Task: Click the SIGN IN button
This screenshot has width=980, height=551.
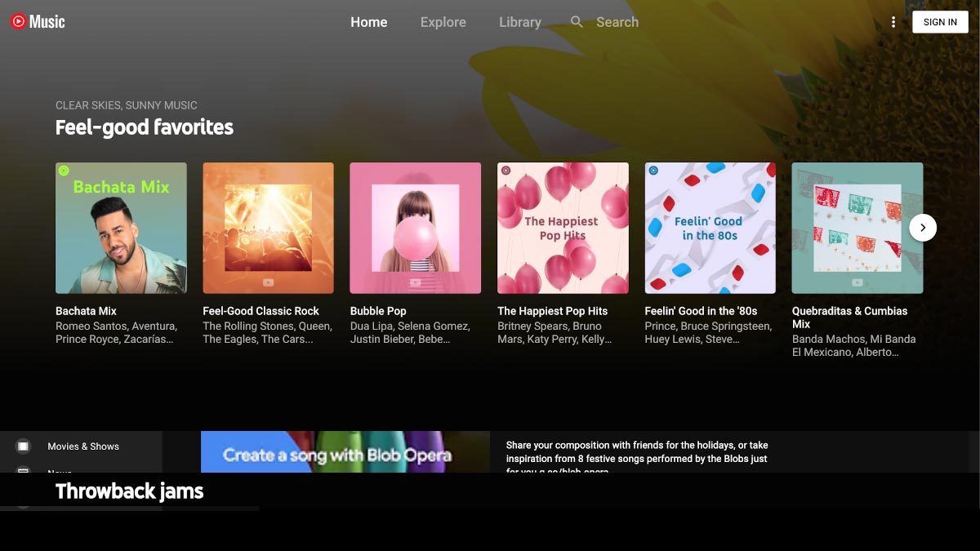Action: 940,22
